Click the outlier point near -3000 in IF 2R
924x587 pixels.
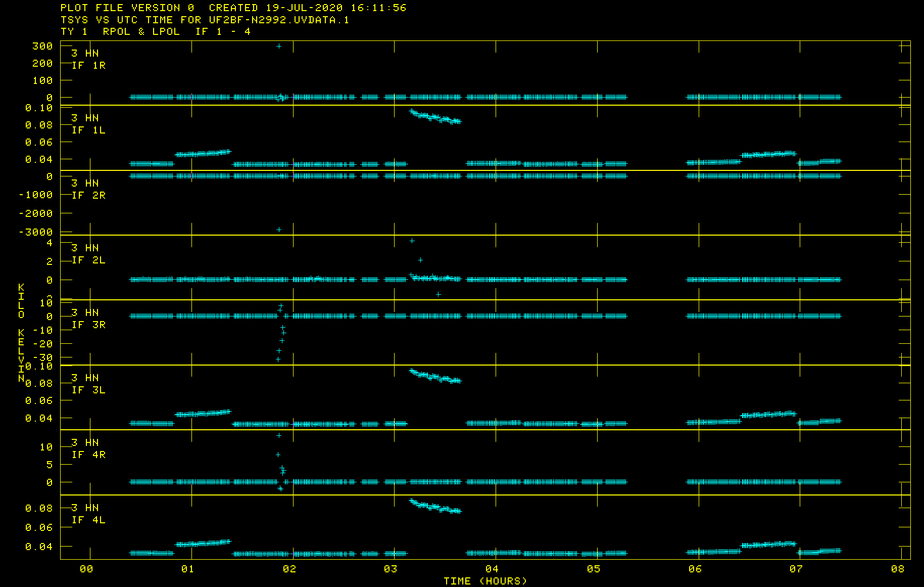[x=279, y=230]
